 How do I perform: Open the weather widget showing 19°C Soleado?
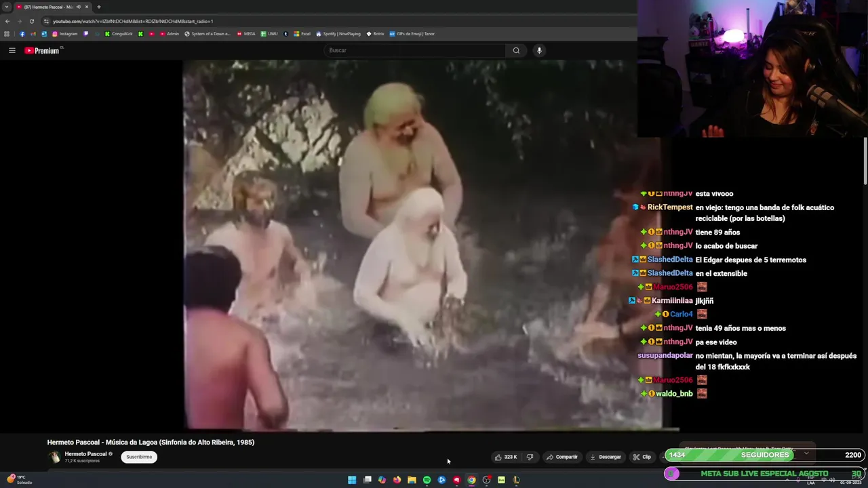[19, 479]
